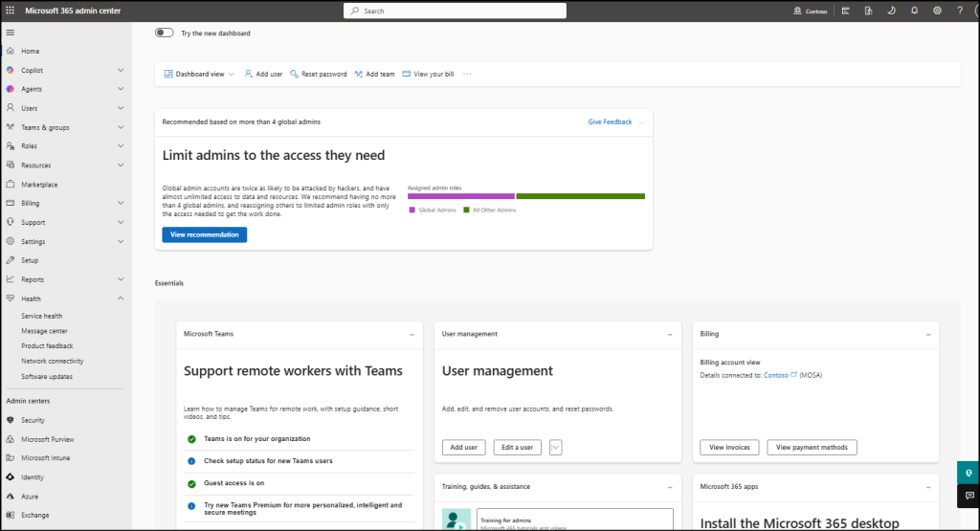Collapse the navigation menu hamburger icon
Screen dimensions: 980x531
(10, 33)
